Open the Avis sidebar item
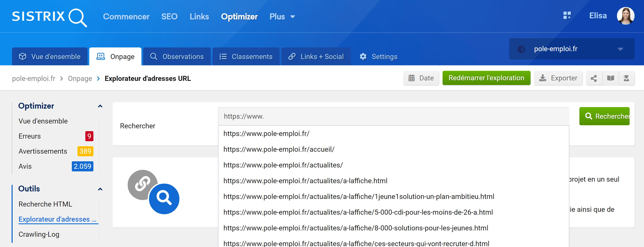The width and height of the screenshot is (644, 247). pyautogui.click(x=25, y=166)
